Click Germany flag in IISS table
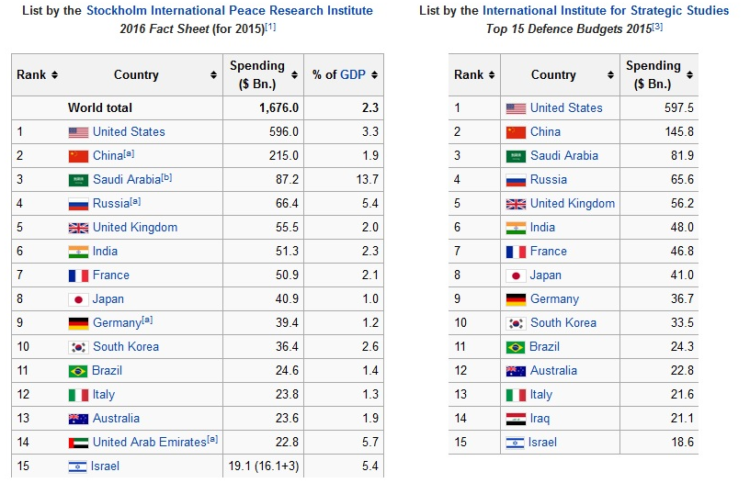 click(516, 299)
